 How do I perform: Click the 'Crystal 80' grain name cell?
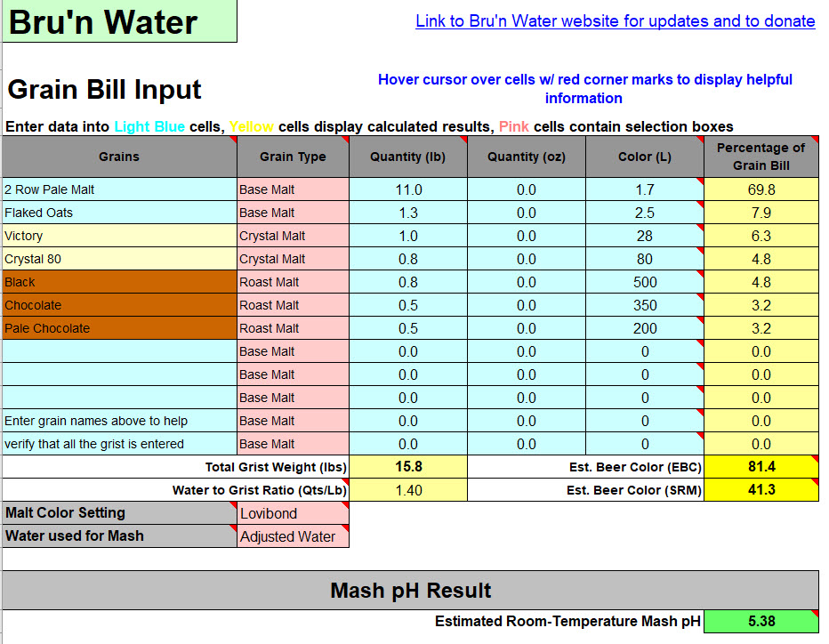coord(119,259)
